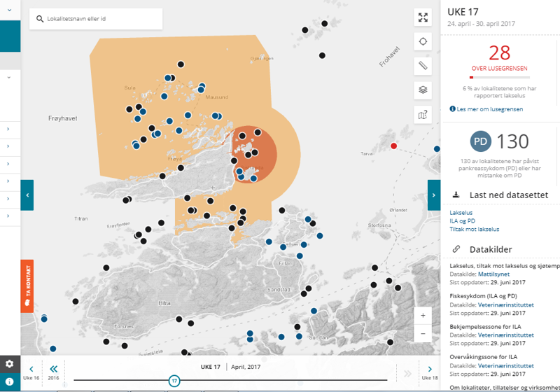Jump back to year 2016
Screen dimensions: 560x392
click(53, 370)
